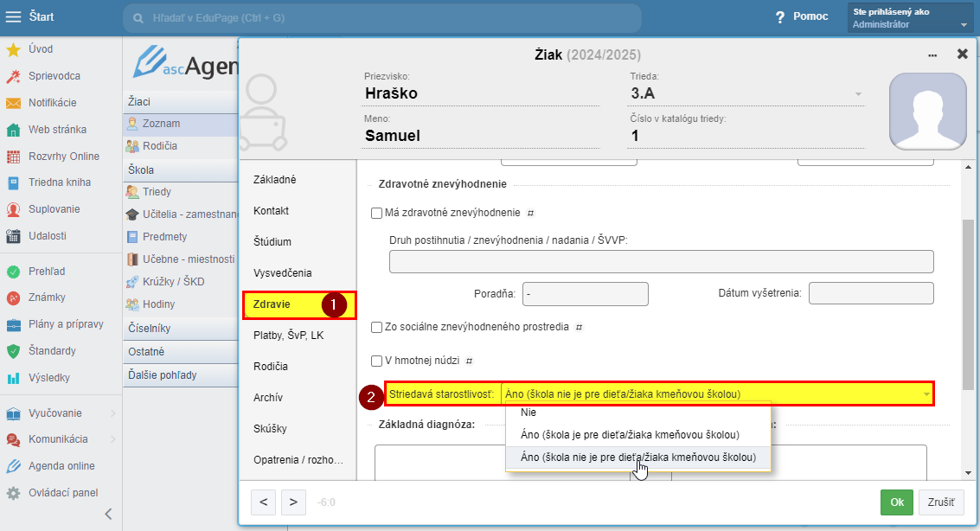Screen dimensions: 980x531
Task: Click the Zrušiť button
Action: pyautogui.click(x=941, y=502)
